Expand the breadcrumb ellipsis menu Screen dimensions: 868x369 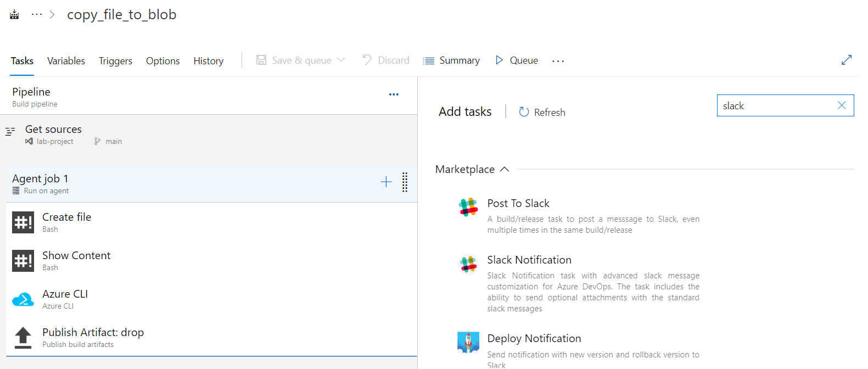point(37,14)
